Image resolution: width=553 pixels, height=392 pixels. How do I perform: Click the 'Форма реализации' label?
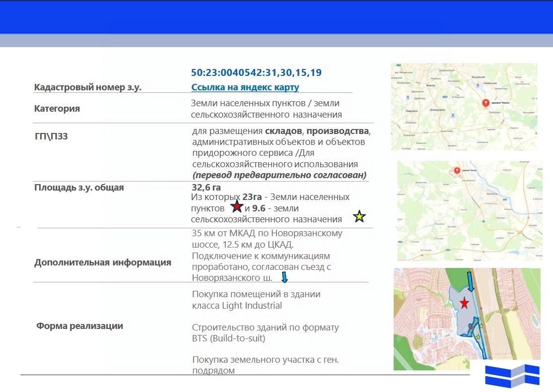click(80, 326)
